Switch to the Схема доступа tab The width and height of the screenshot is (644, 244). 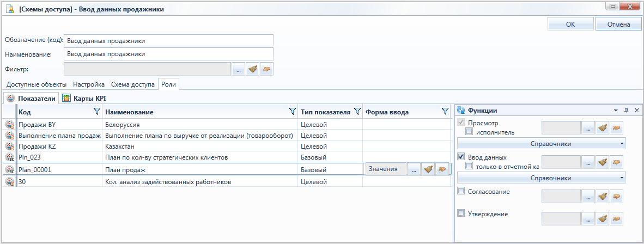coord(132,84)
